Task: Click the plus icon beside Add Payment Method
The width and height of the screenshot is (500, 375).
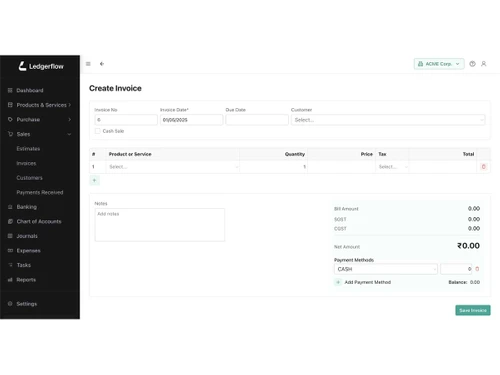Action: (x=338, y=282)
